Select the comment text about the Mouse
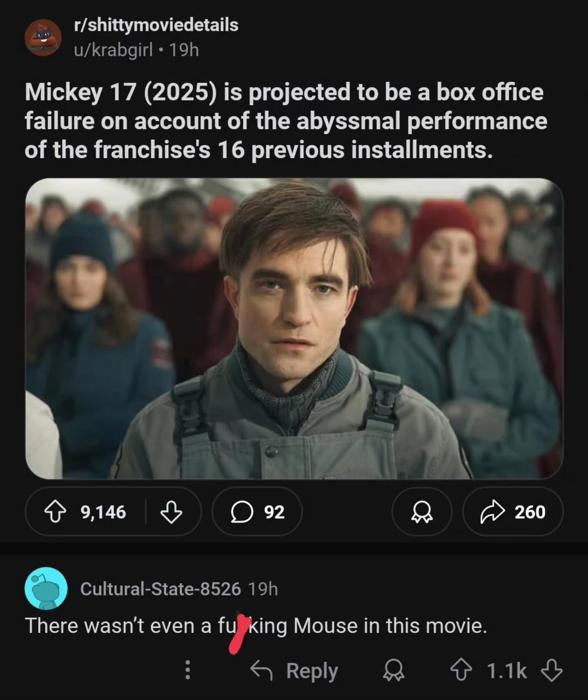The width and height of the screenshot is (588, 700). tap(256, 625)
